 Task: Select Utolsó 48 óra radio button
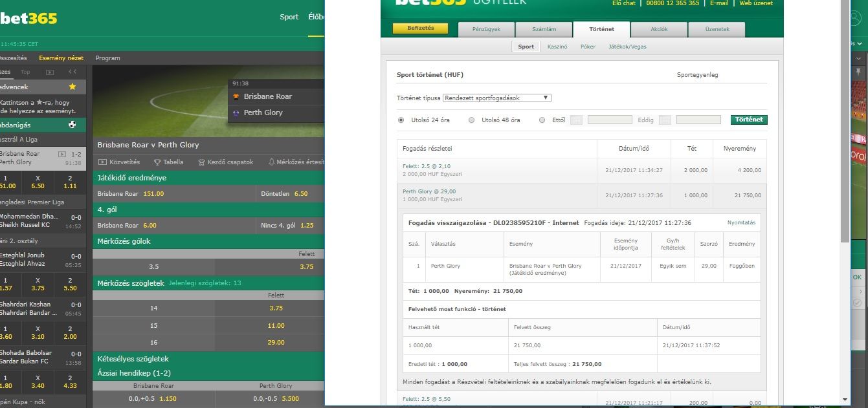pyautogui.click(x=471, y=120)
